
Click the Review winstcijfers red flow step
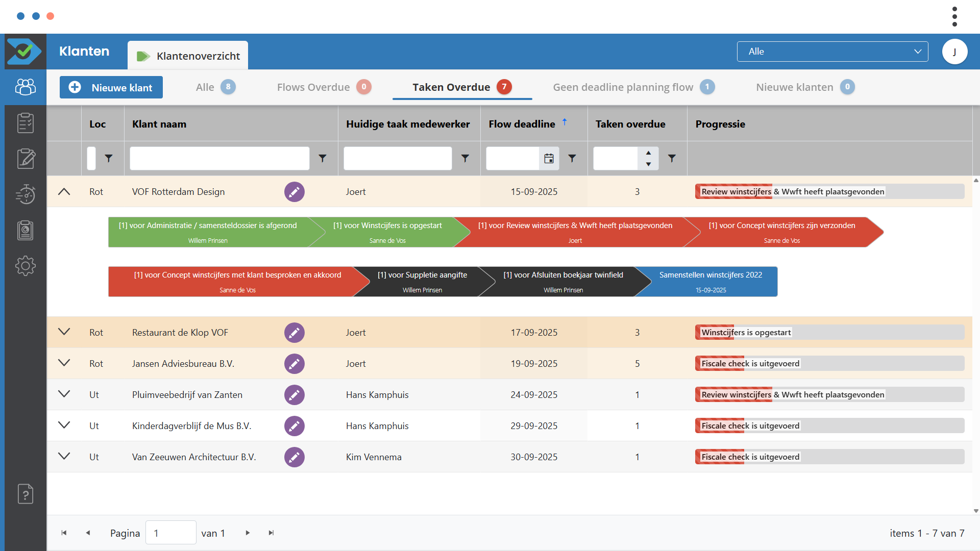[575, 232]
